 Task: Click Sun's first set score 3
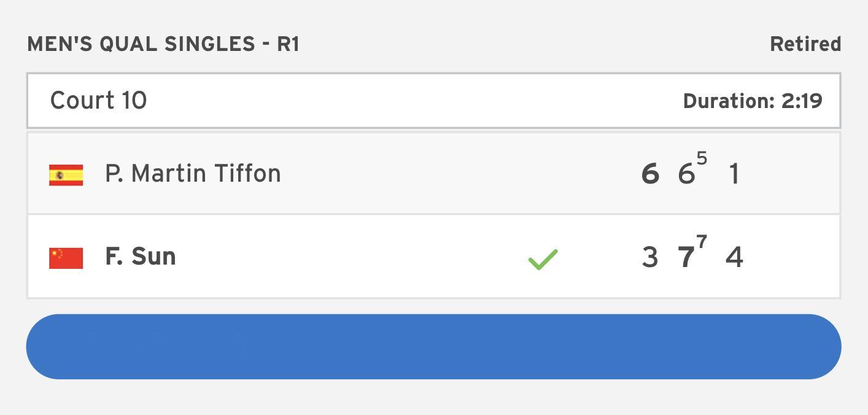coord(649,257)
